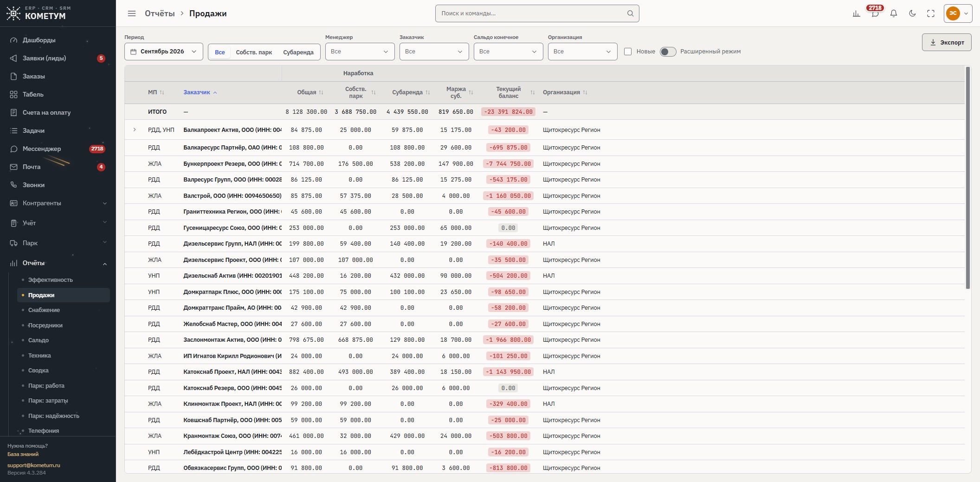Enable Расширенный режим toggle
Viewport: 980px width, 482px height.
[x=668, y=52]
